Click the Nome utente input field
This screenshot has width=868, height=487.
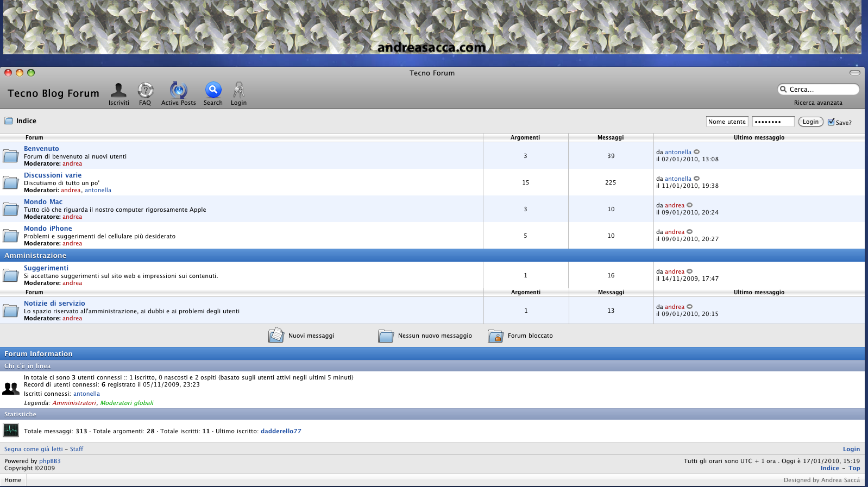click(x=727, y=122)
